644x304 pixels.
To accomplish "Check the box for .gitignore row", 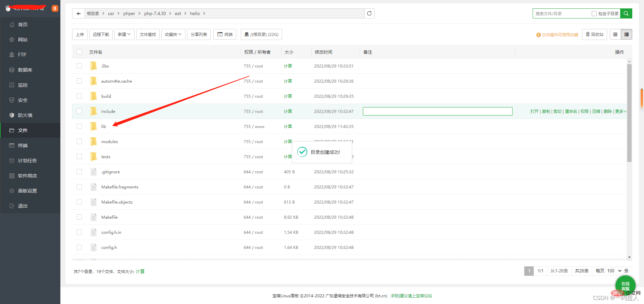I will click(79, 172).
